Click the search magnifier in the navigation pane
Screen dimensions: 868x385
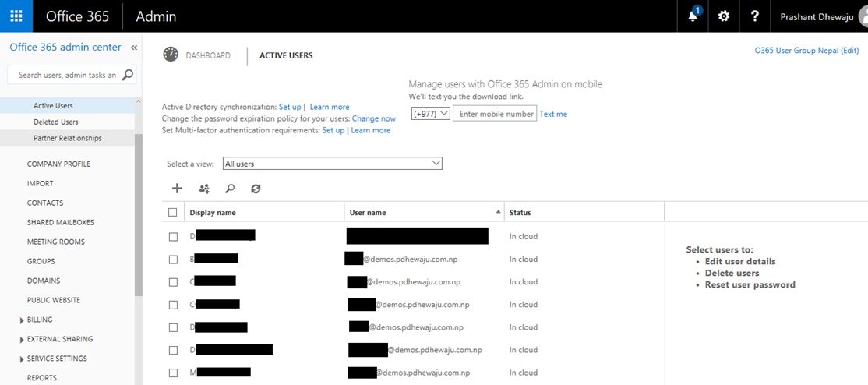point(127,75)
